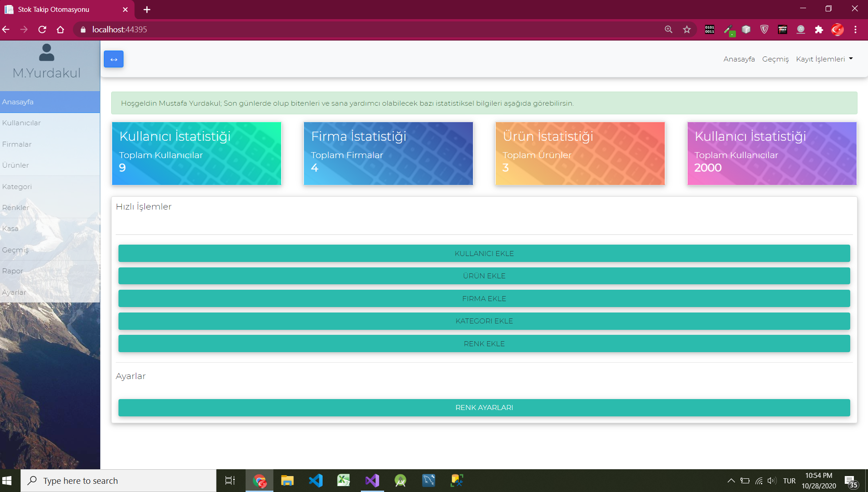Open Visual Studio Code from the taskbar
Viewport: 868px width, 492px height.
(x=316, y=480)
